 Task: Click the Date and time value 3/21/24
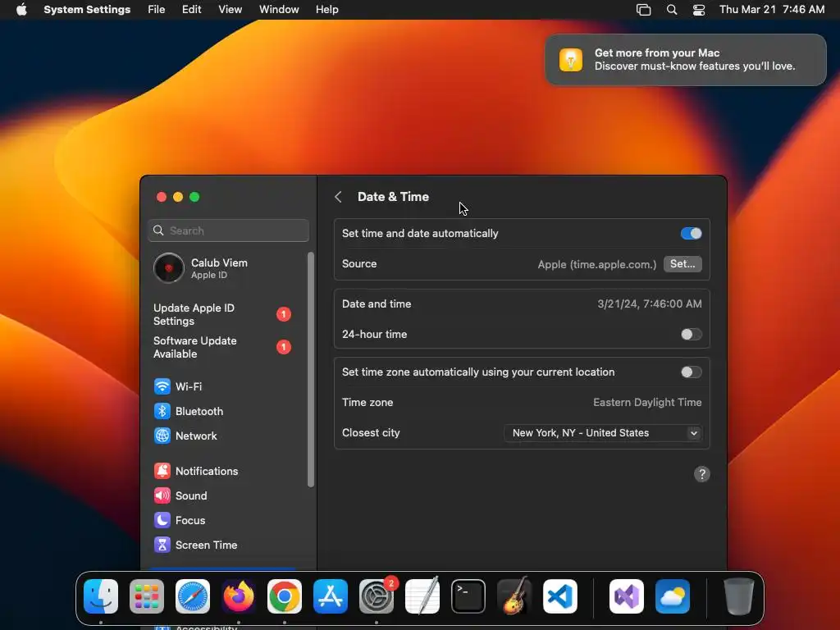(x=650, y=304)
